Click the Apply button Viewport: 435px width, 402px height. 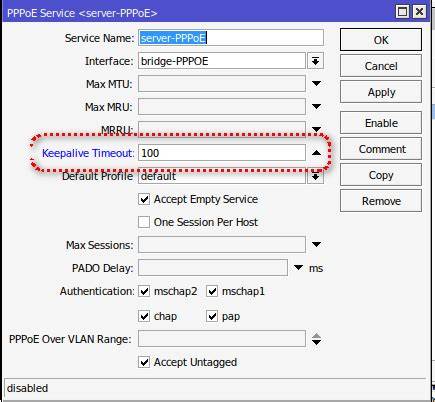click(381, 92)
